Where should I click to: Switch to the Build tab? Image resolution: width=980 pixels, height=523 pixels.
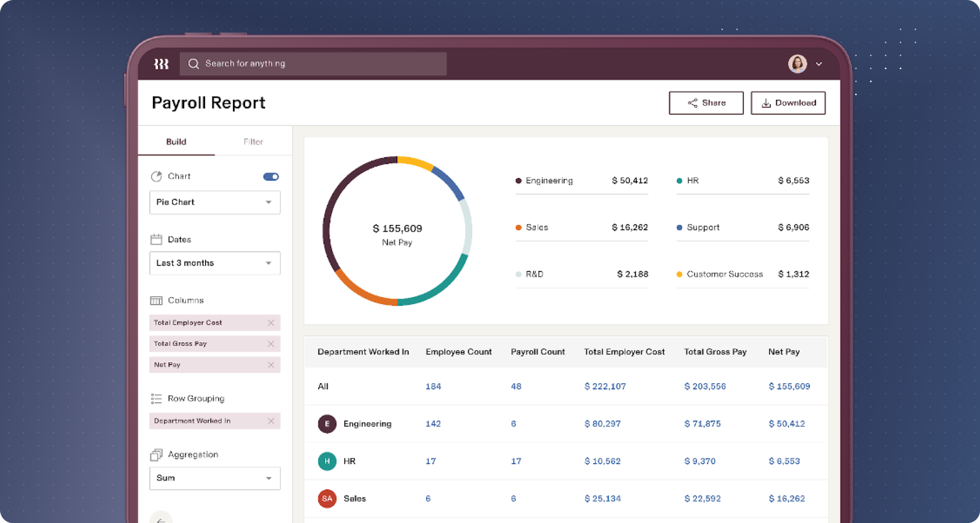pos(176,141)
